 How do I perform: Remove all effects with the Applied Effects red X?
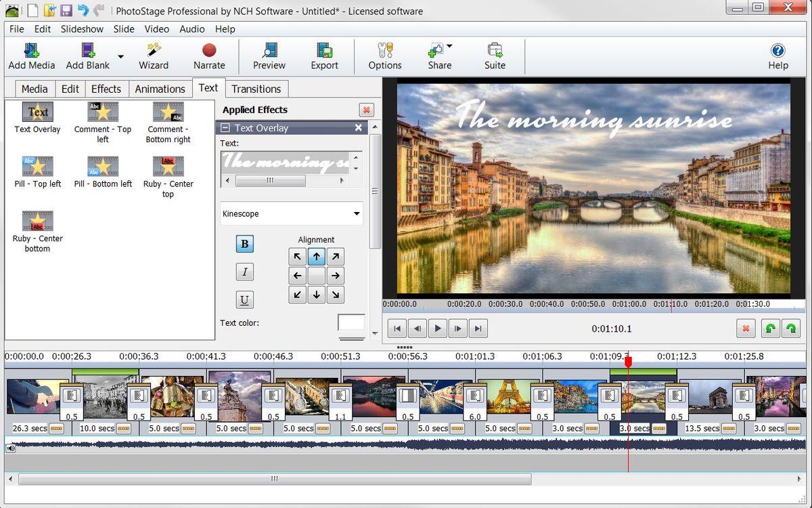(x=366, y=110)
